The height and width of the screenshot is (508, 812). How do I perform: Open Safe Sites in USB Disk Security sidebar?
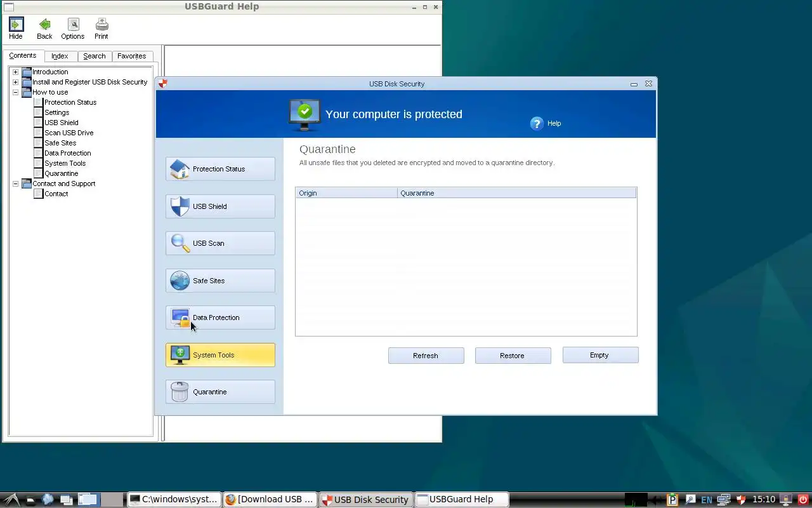pyautogui.click(x=220, y=281)
